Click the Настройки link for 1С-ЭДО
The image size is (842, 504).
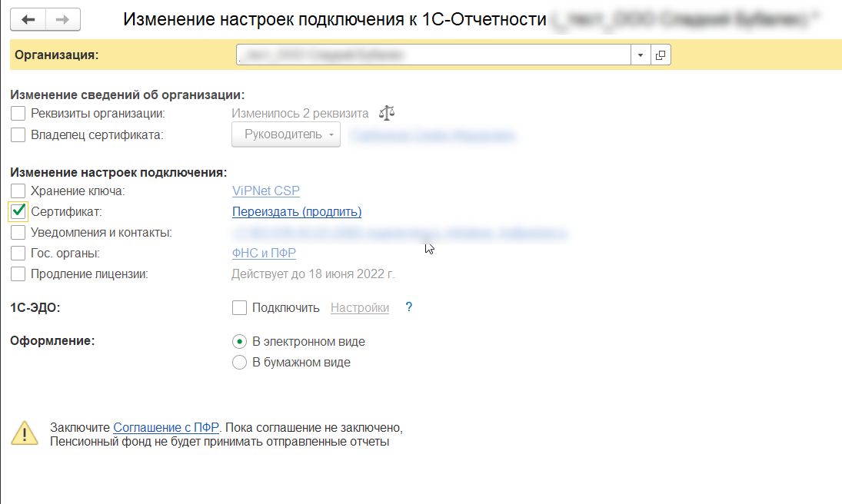(359, 308)
